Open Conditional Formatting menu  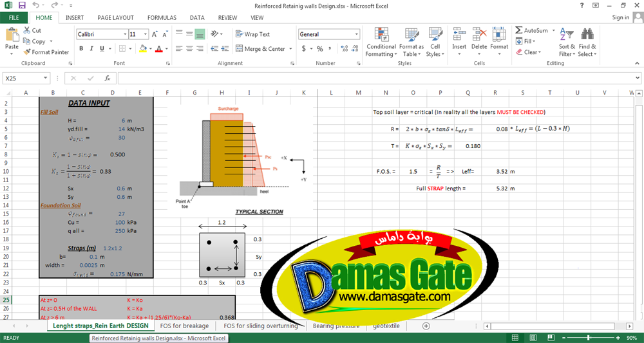[381, 42]
